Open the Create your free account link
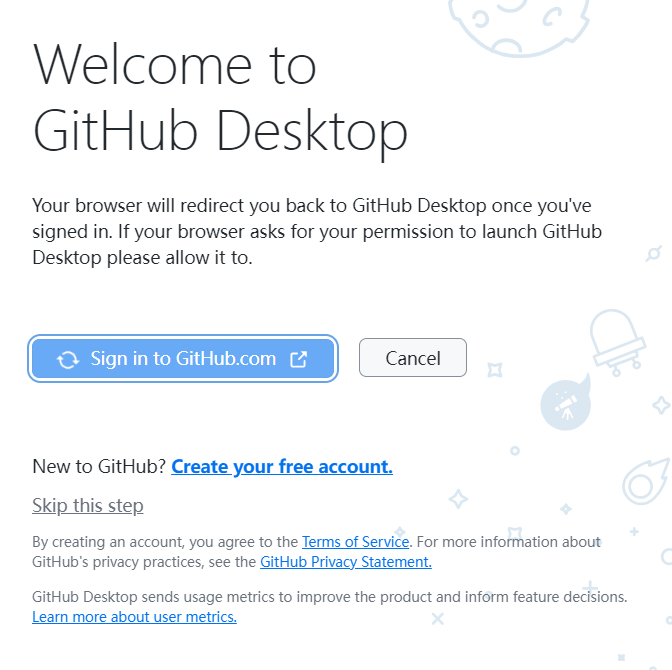This screenshot has width=672, height=670. [x=282, y=466]
